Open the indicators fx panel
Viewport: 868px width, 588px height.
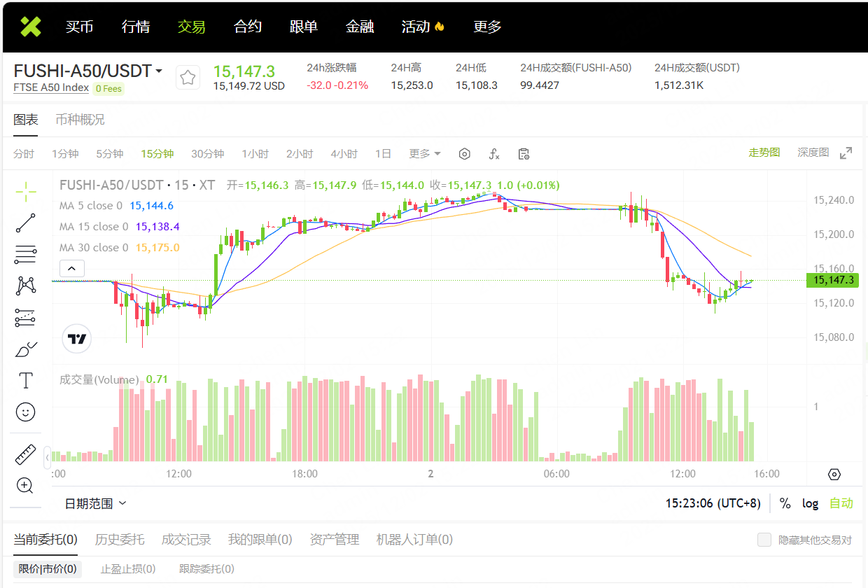(494, 153)
